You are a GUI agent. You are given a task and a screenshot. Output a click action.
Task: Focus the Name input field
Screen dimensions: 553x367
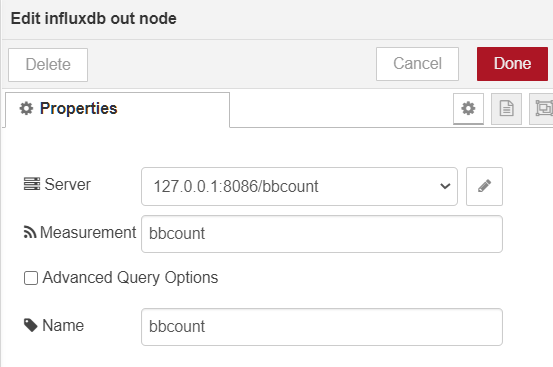(x=322, y=327)
